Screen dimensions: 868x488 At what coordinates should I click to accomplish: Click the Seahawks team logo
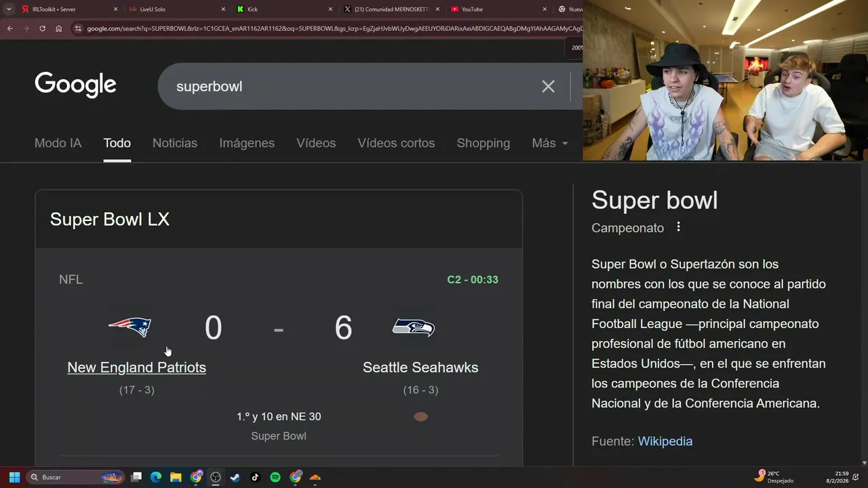coord(414,327)
